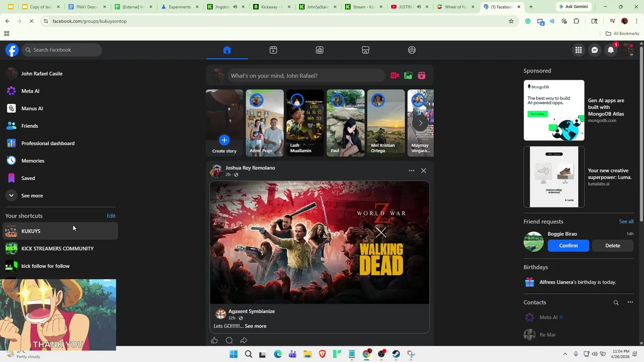The image size is (644, 362).
Task: Share the post via arrow icon
Action: [x=244, y=340]
